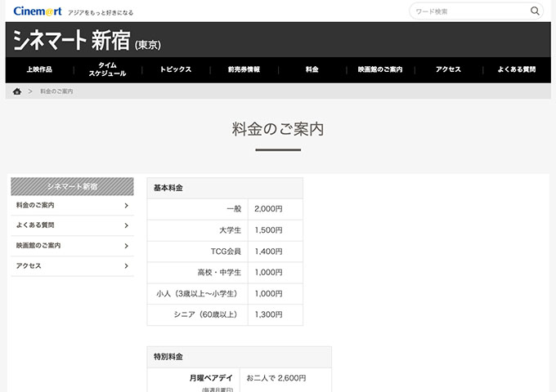Click the 料金のご案内 page heading

click(278, 129)
